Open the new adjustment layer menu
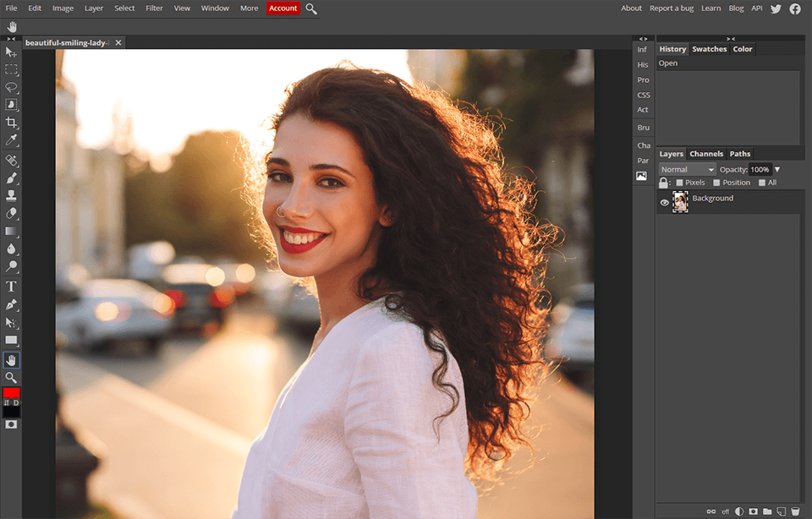Image resolution: width=812 pixels, height=519 pixels. tap(738, 511)
